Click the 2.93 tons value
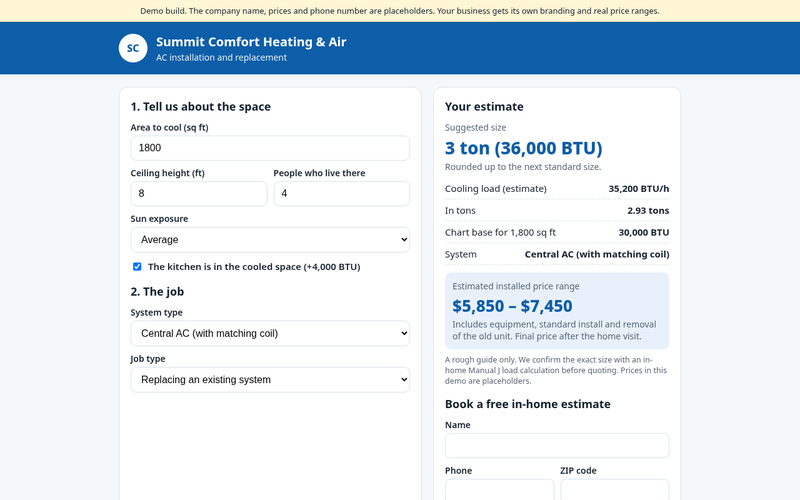 point(648,211)
